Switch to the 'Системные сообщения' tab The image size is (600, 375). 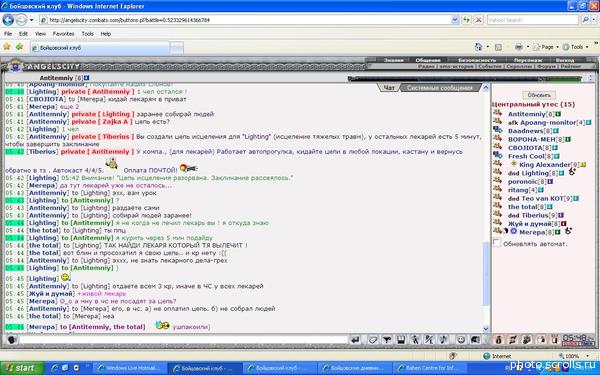(x=439, y=88)
